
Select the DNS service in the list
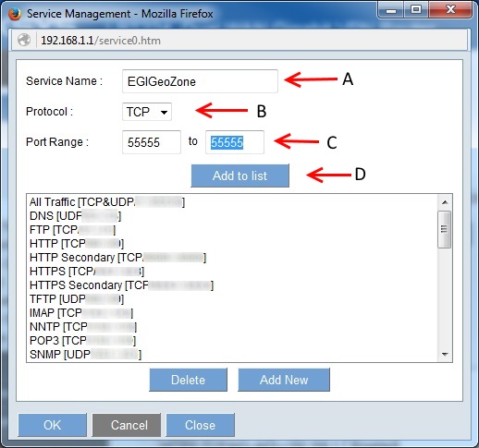(x=75, y=216)
